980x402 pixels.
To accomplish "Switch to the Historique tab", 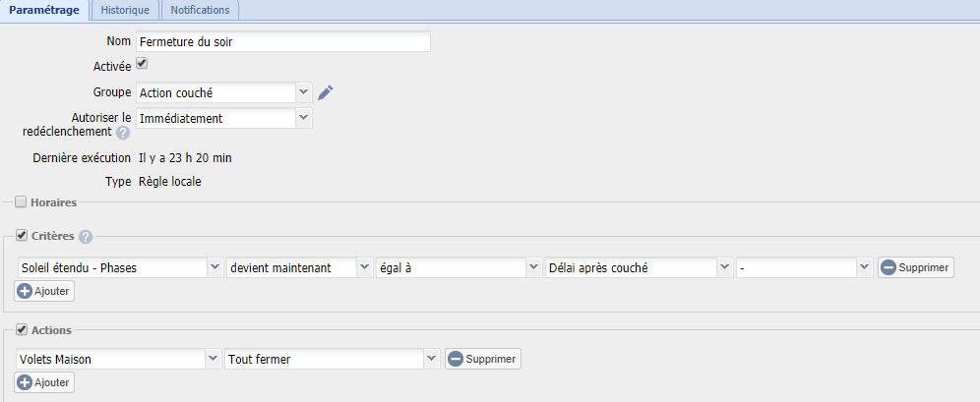I will pyautogui.click(x=125, y=10).
